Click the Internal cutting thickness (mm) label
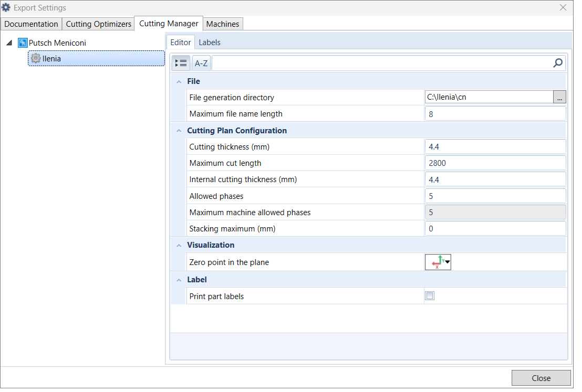The image size is (582, 392). 243,179
